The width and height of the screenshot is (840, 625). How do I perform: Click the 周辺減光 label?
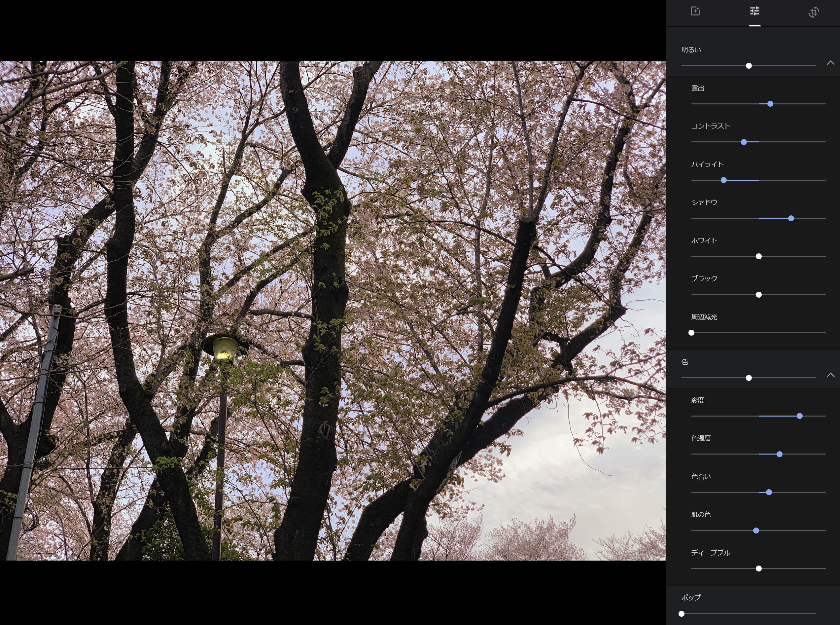704,317
